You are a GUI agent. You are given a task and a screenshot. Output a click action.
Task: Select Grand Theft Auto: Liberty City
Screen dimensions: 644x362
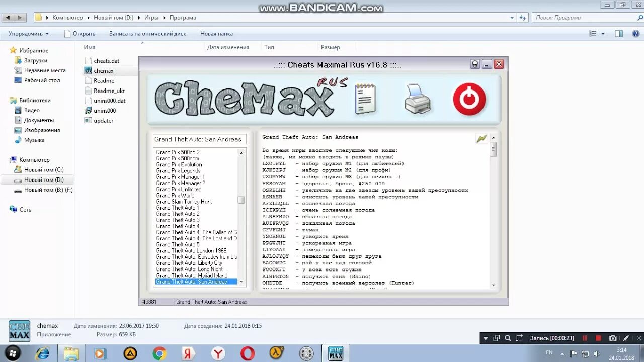189,263
